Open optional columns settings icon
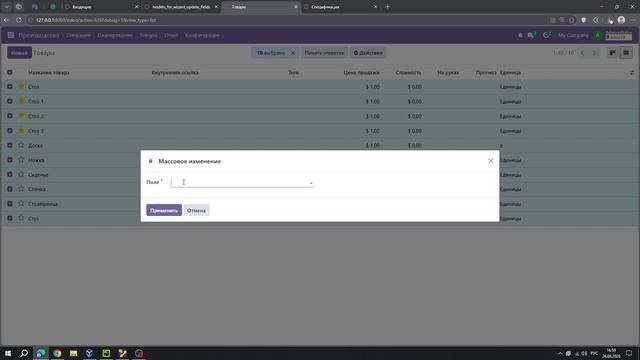This screenshot has height=360, width=640. pos(632,73)
